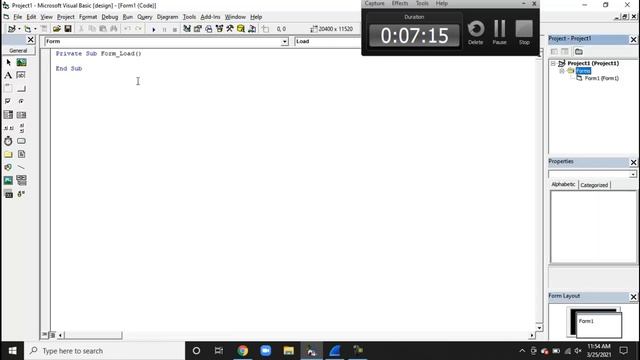The height and width of the screenshot is (360, 640).
Task: Select the Image control tool
Action: pos(8,180)
